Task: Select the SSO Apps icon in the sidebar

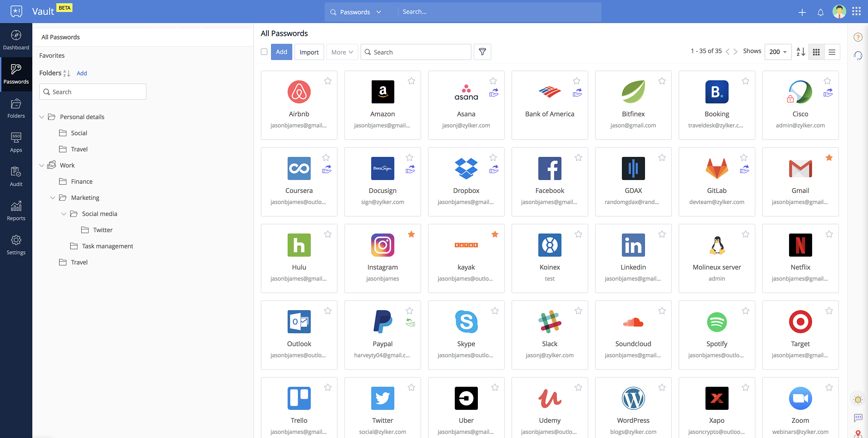Action: point(16,141)
